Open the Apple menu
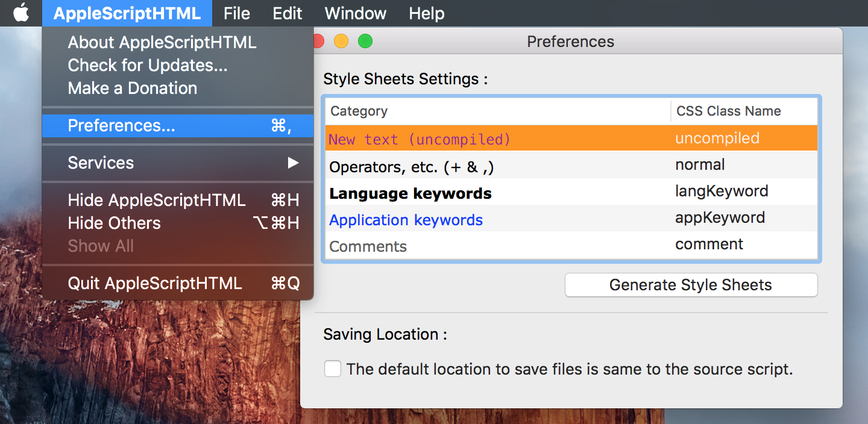Image resolution: width=868 pixels, height=424 pixels. pyautogui.click(x=21, y=13)
